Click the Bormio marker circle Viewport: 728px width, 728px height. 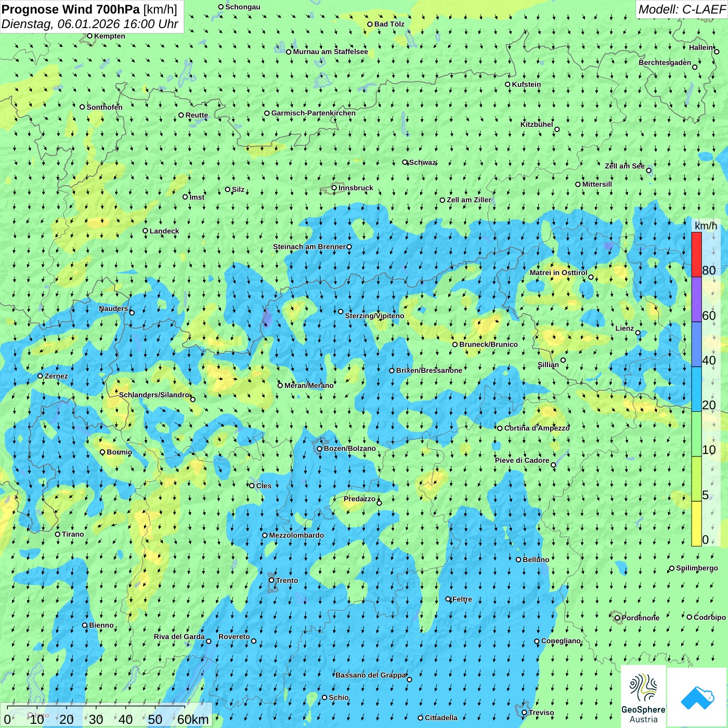(102, 452)
